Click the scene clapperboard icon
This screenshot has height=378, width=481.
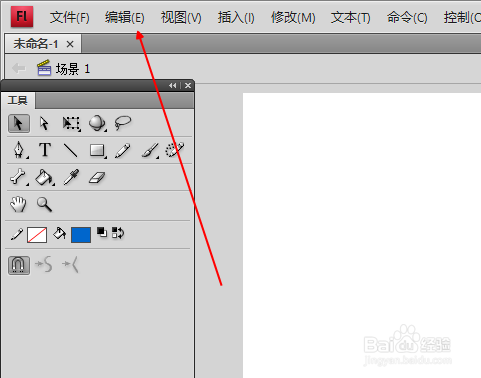44,68
